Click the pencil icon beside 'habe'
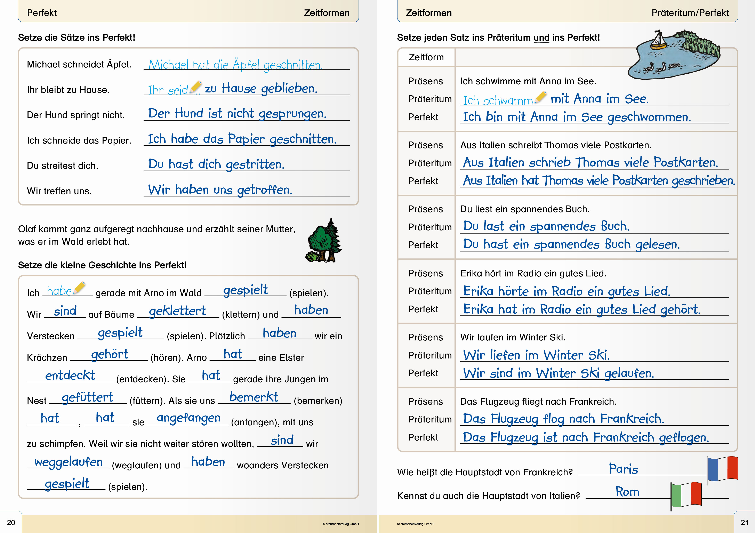Screen dimensions: 756x533 pyautogui.click(x=79, y=288)
